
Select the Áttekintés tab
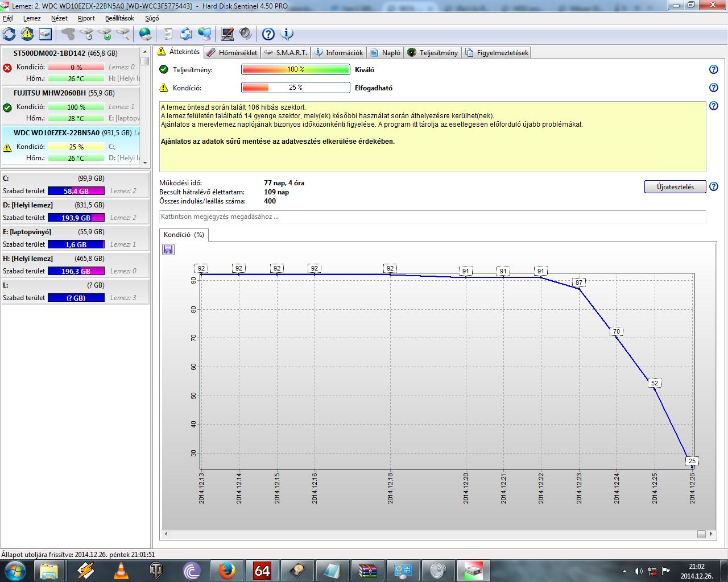(x=179, y=52)
